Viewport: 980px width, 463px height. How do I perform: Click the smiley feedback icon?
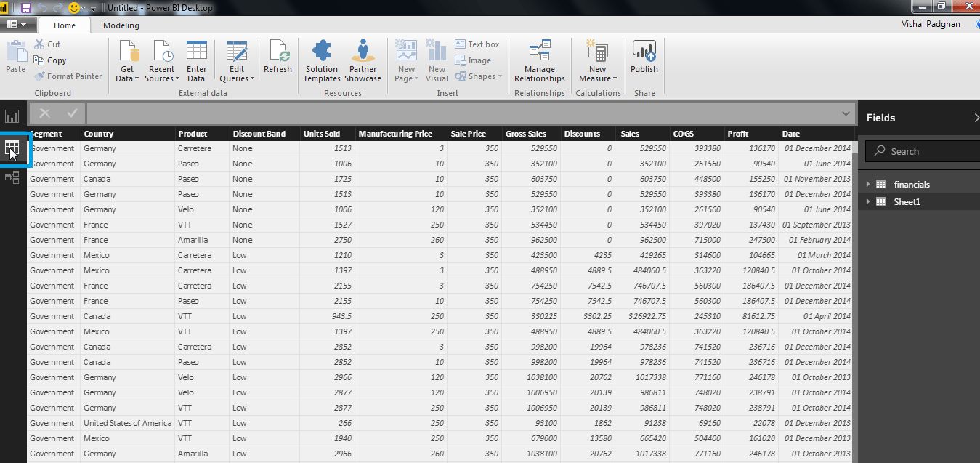point(74,8)
